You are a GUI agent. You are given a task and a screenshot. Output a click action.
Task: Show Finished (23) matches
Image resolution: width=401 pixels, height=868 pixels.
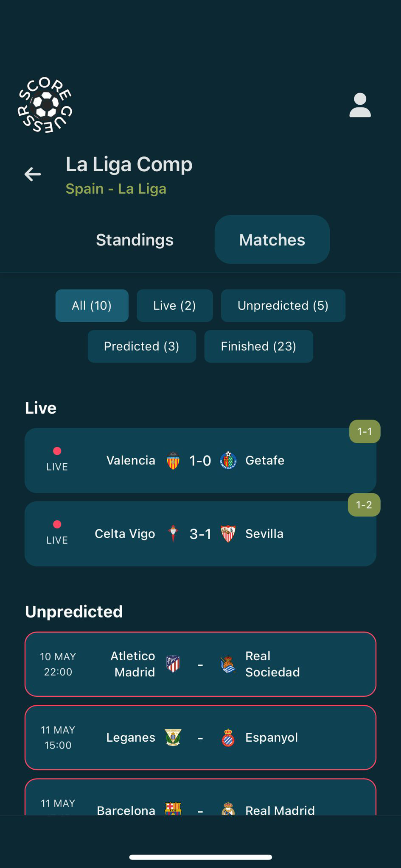click(x=258, y=346)
